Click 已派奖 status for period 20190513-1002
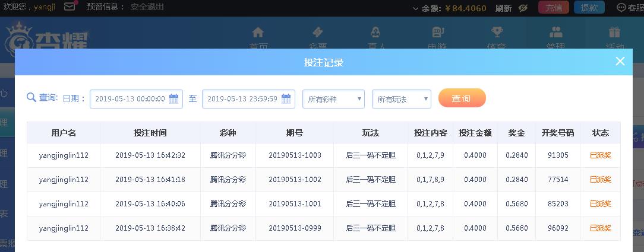 [601, 180]
